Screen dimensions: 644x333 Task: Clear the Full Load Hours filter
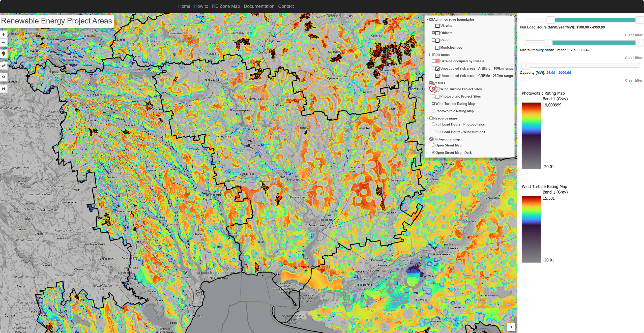click(x=633, y=35)
